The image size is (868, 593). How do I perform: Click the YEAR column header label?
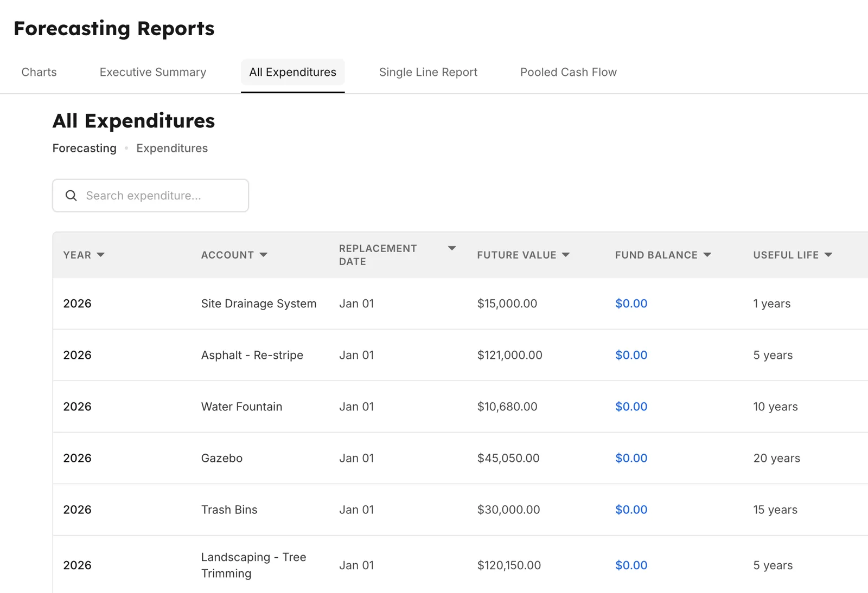coord(77,255)
